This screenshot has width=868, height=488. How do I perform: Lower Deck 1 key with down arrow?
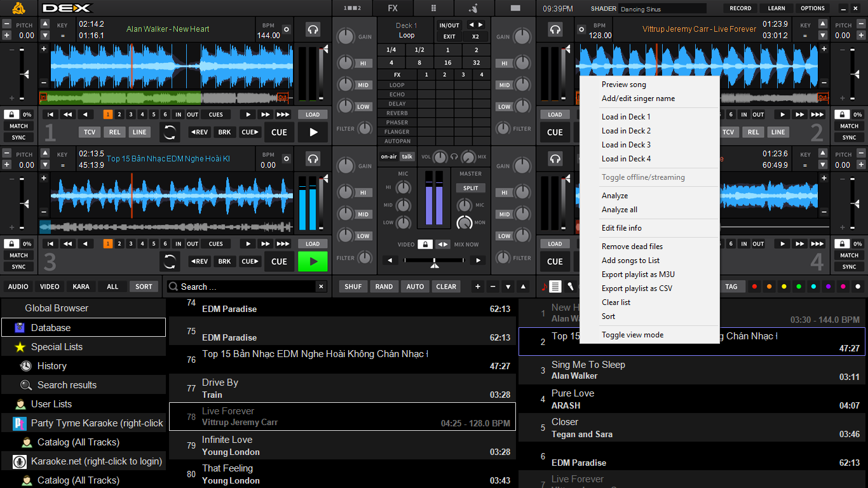pyautogui.click(x=44, y=35)
